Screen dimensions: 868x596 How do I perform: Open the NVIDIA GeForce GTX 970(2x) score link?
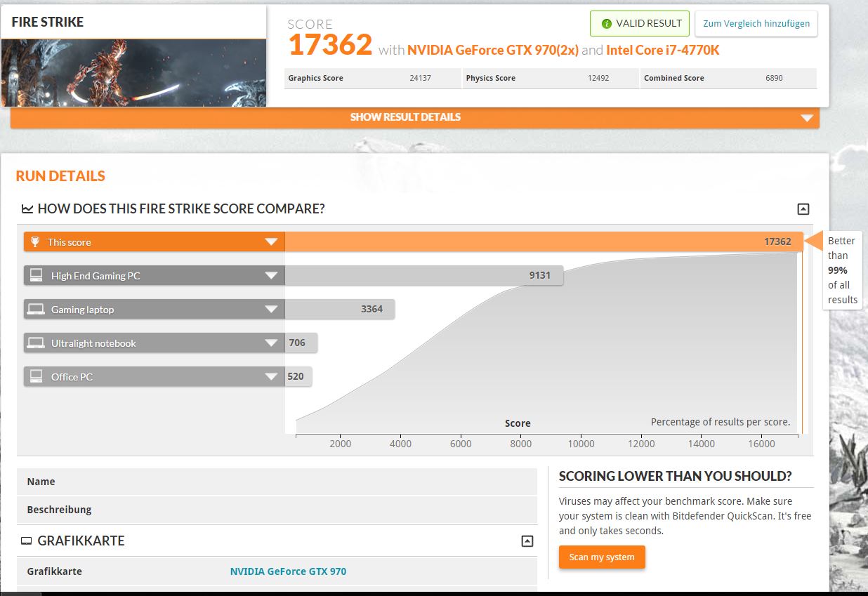pyautogui.click(x=493, y=50)
